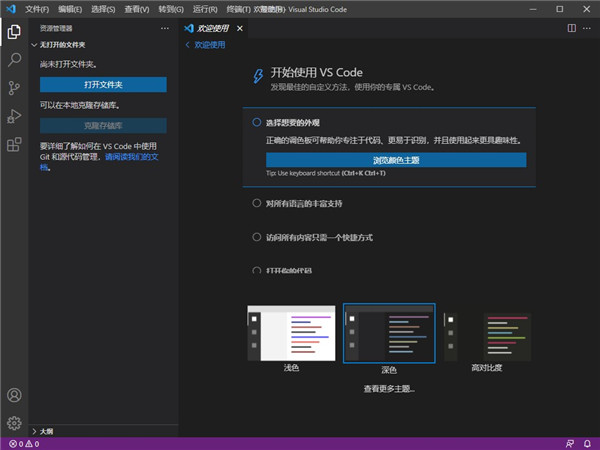Select the 选择想要的外观 step radio button
600x450 pixels.
pyautogui.click(x=257, y=122)
